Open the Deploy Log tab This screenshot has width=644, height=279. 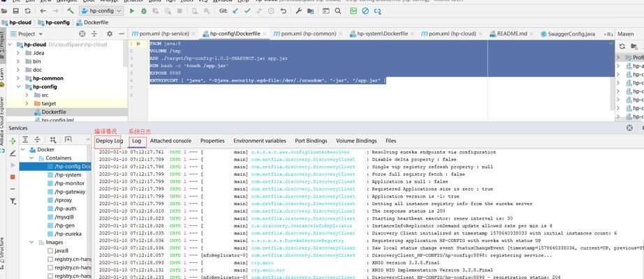[109, 141]
